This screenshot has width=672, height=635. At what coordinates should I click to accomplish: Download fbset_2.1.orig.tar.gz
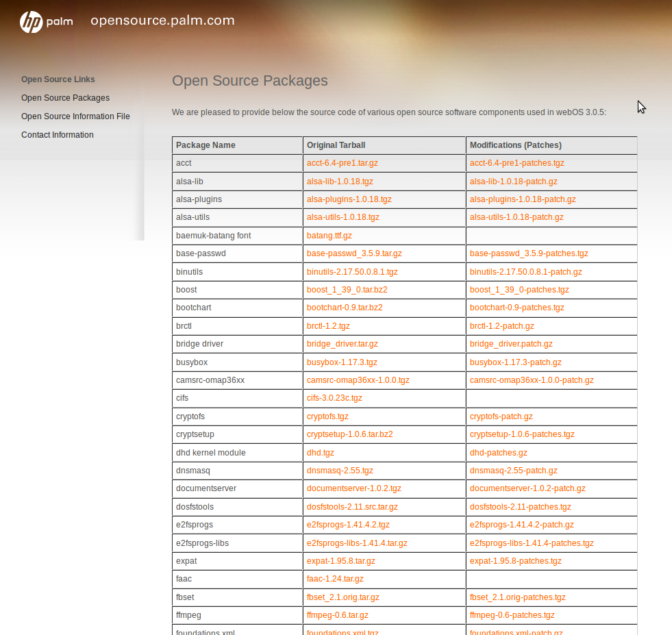tap(343, 597)
